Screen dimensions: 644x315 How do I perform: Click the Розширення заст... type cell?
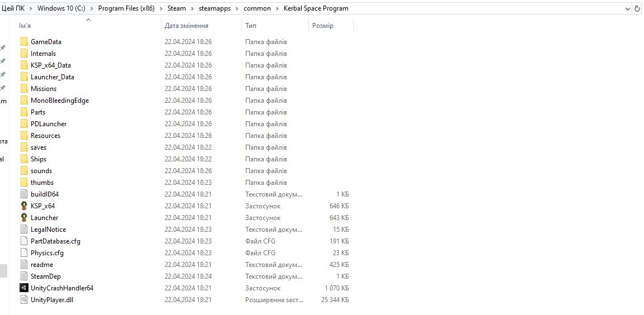point(274,300)
